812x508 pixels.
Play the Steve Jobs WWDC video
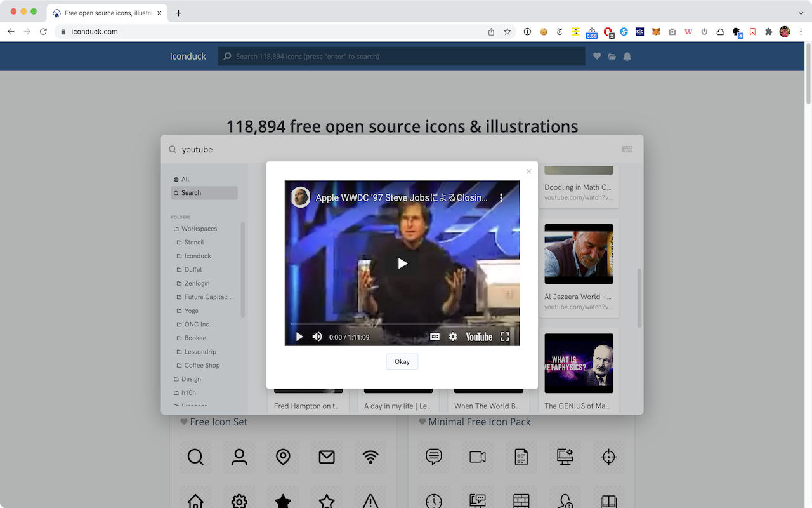click(402, 263)
